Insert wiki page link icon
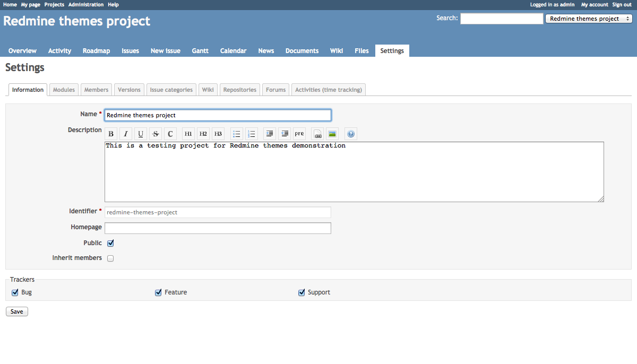Image resolution: width=637 pixels, height=364 pixels. [317, 134]
